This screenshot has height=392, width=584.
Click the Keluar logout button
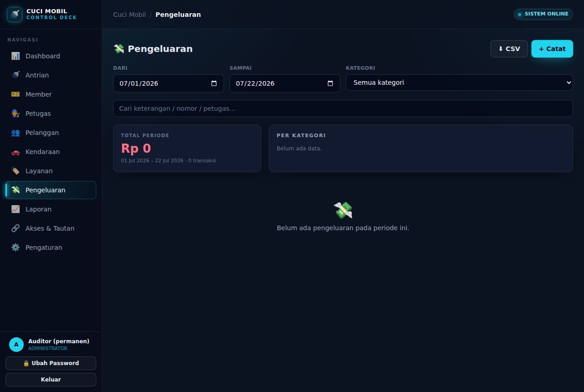tap(51, 380)
